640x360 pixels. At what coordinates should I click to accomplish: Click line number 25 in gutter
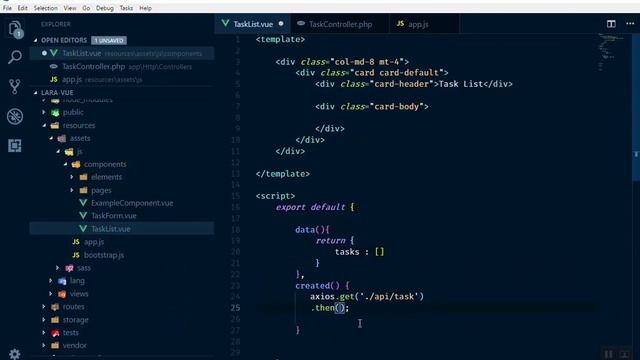tap(236, 308)
